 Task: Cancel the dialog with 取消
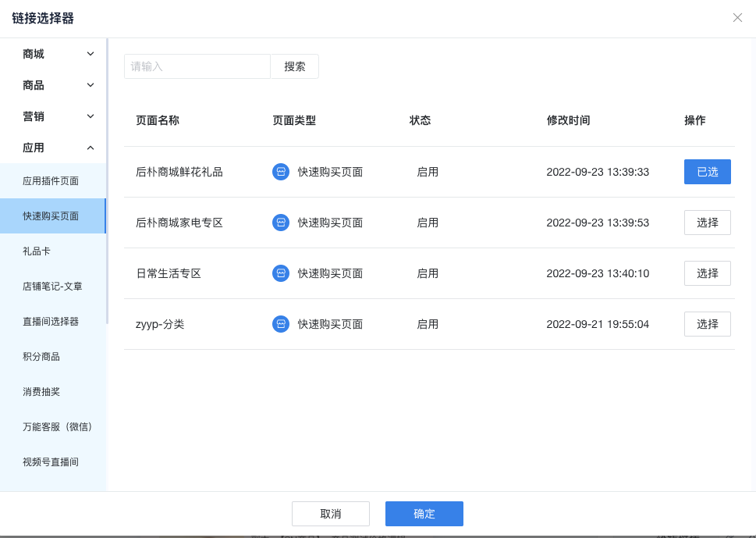[330, 514]
